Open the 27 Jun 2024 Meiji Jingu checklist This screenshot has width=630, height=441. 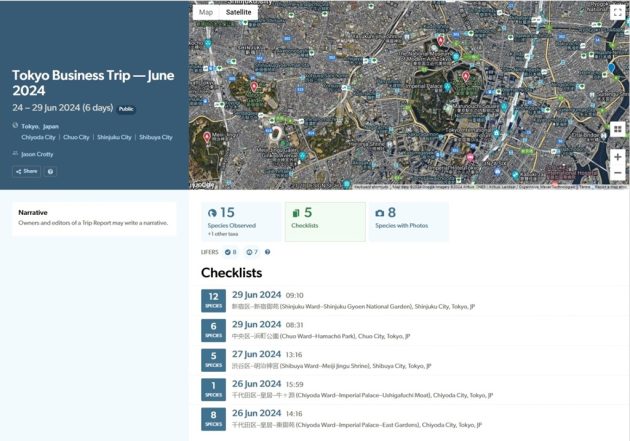tap(257, 353)
